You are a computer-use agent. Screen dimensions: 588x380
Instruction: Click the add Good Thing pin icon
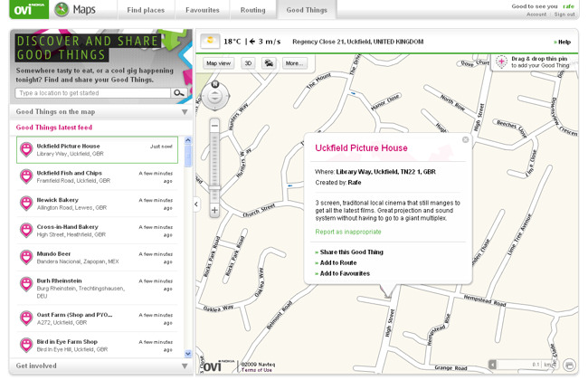point(501,62)
